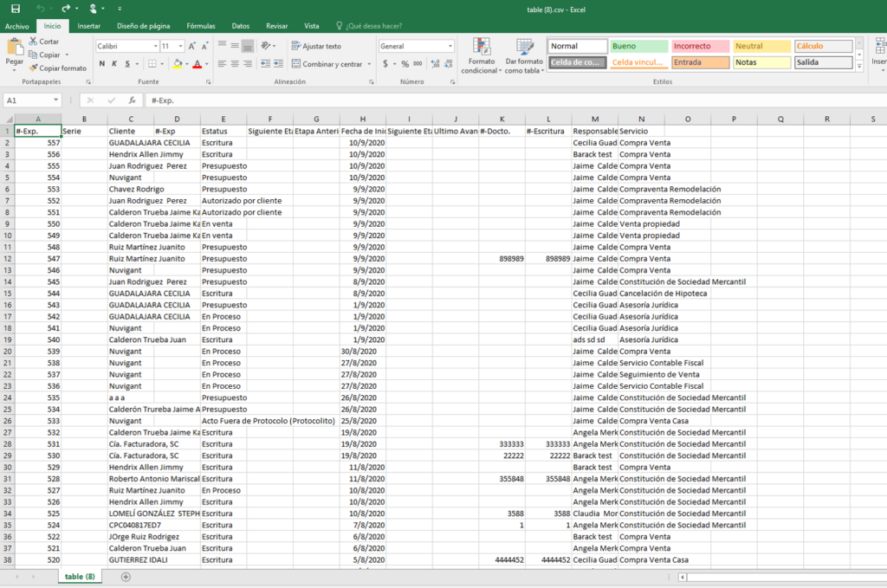Align cell text right
887x588 pixels.
[x=247, y=64]
